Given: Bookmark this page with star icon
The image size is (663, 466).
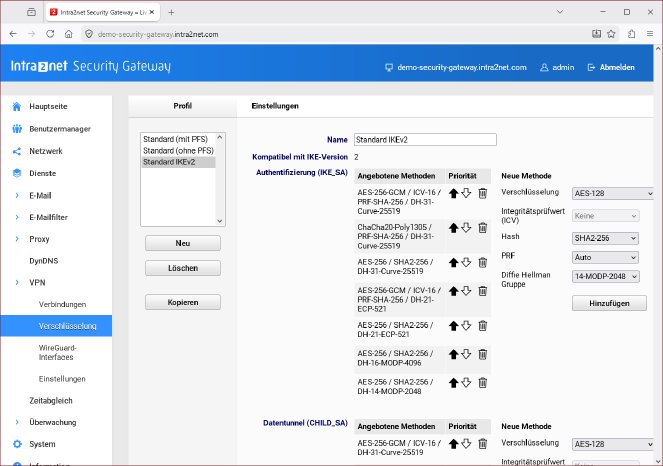Looking at the screenshot, I should point(611,34).
